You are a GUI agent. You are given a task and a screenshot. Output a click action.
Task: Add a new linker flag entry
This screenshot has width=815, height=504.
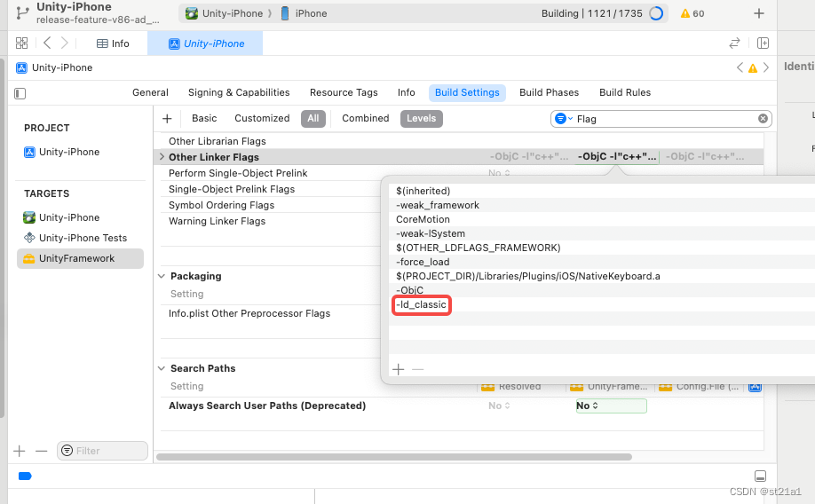(398, 369)
